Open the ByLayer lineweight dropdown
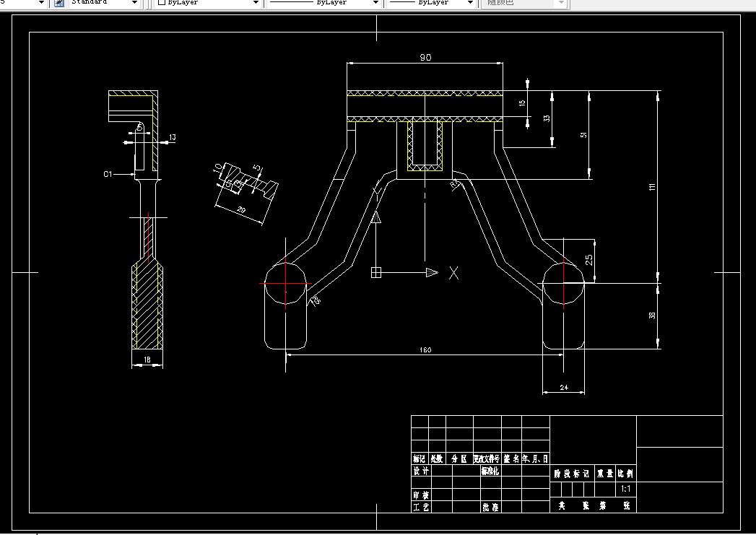Screen dimensions: 756x535 click(x=470, y=3)
